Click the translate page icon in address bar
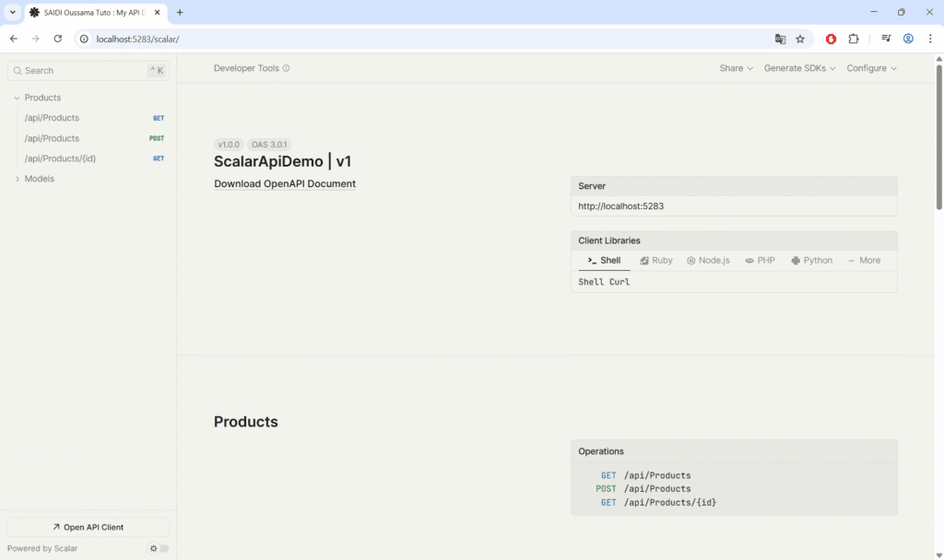 [x=780, y=39]
